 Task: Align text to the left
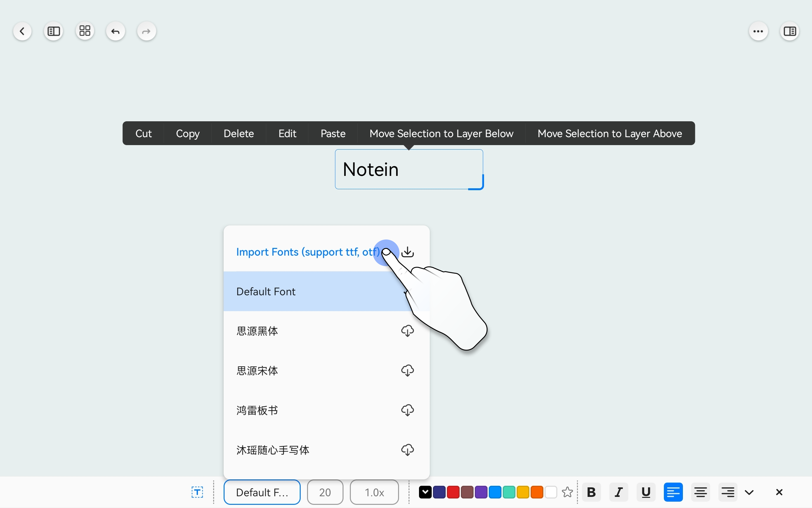673,492
